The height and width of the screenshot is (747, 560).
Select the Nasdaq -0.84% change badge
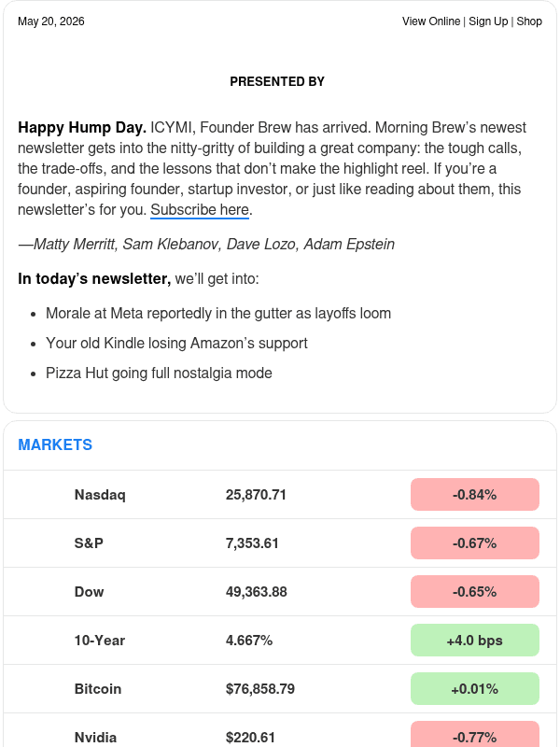click(x=475, y=495)
